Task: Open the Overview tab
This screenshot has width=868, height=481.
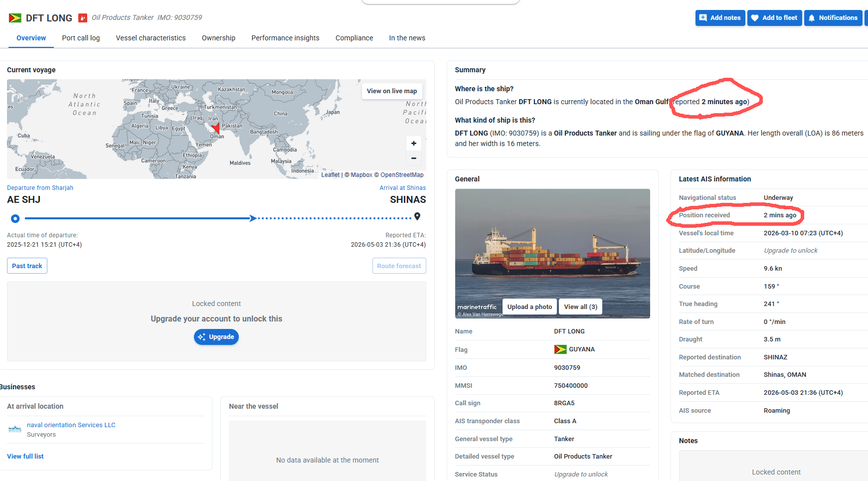Action: coord(31,38)
